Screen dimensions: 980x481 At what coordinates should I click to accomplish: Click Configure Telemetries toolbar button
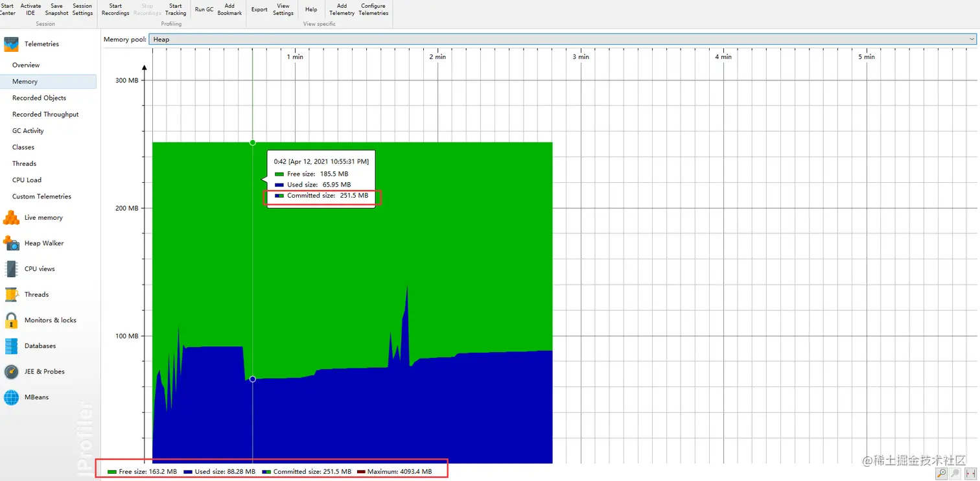pos(373,9)
